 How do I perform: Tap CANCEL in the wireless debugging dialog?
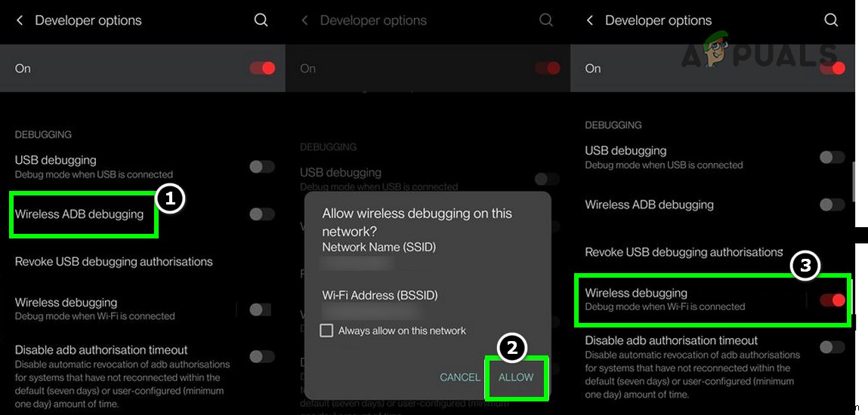coord(460,377)
